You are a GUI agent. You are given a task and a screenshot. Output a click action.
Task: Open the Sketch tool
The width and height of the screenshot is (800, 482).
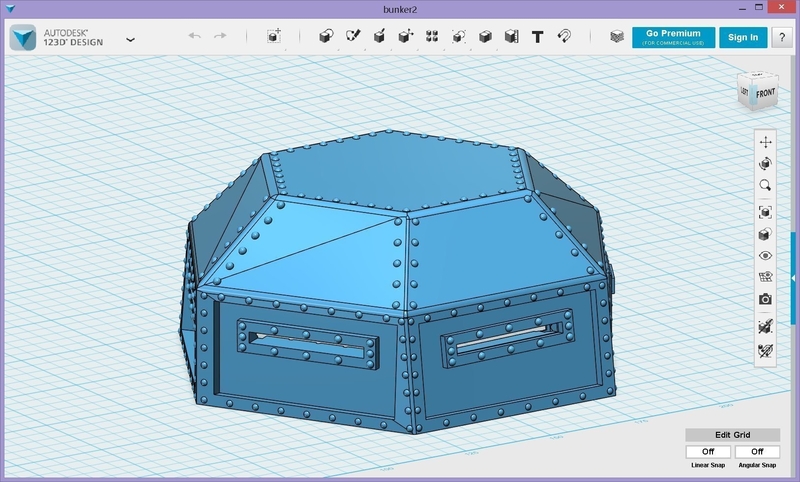352,37
